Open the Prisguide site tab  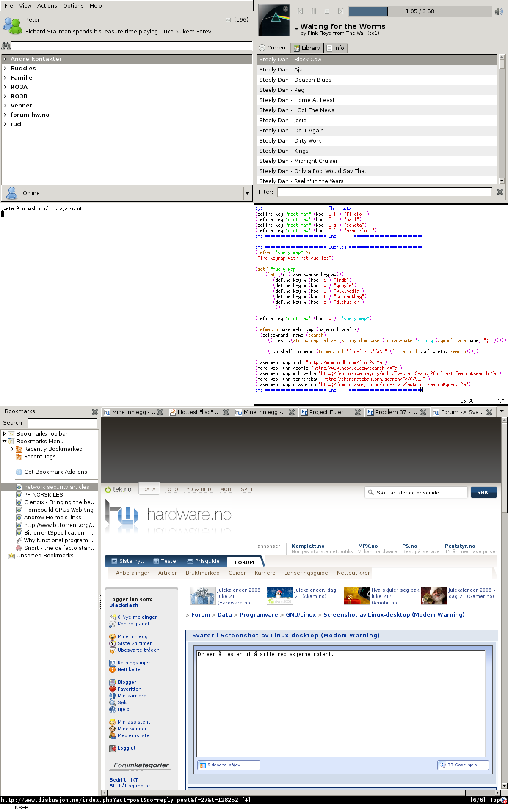[203, 561]
